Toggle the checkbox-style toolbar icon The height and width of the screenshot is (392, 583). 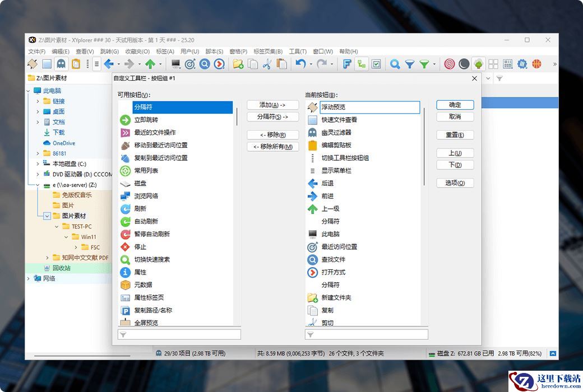tap(376, 64)
